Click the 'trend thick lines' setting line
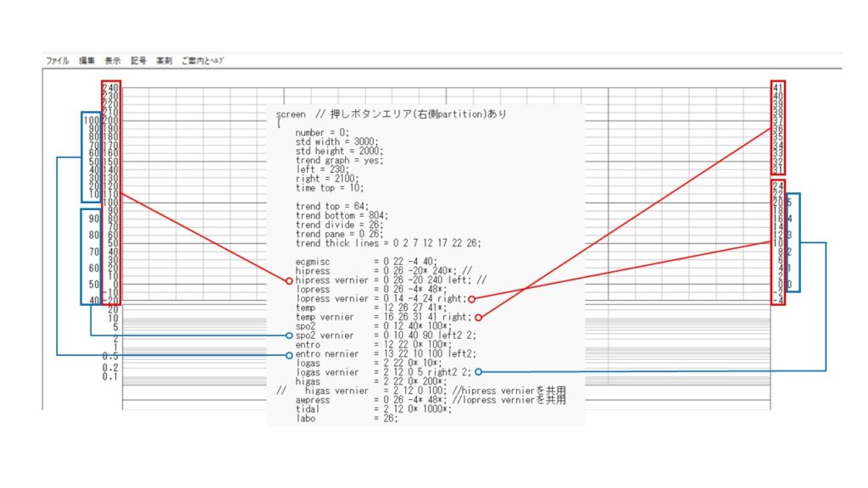The image size is (868, 488). point(388,242)
